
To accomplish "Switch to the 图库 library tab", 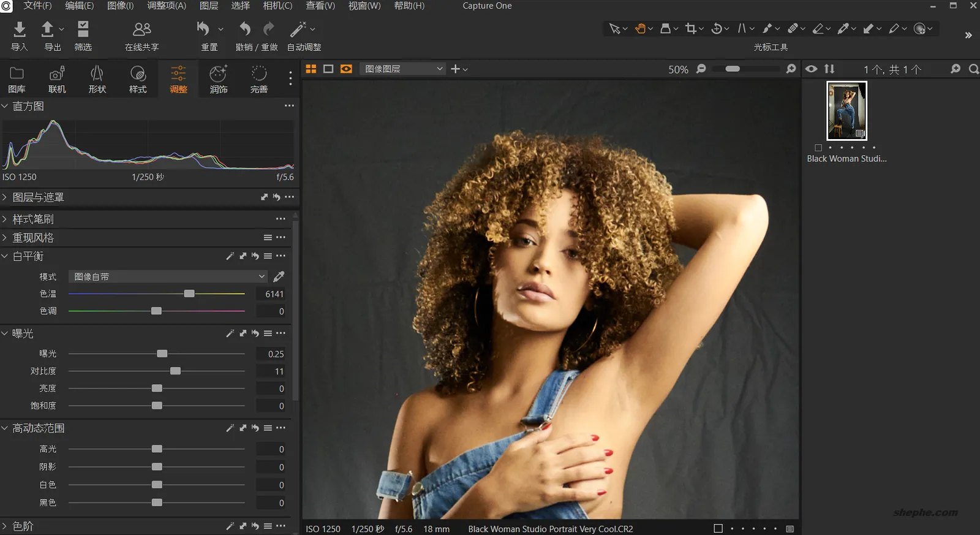I will [x=17, y=80].
